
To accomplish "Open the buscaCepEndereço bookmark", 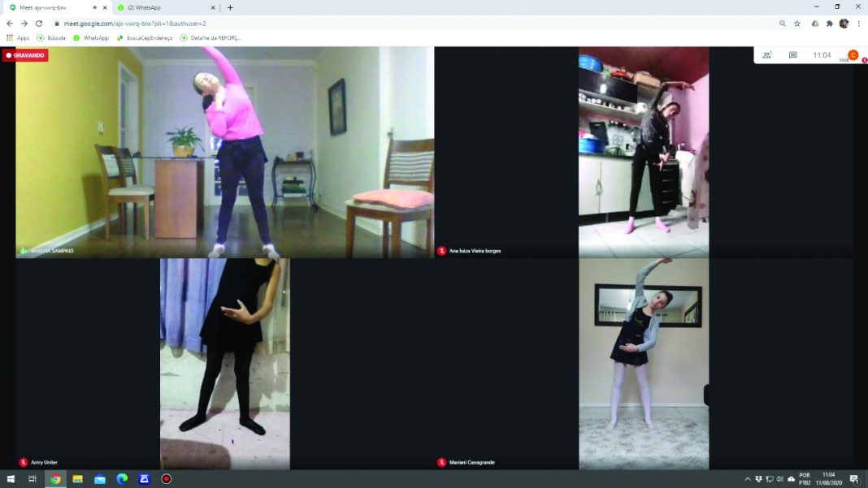I will click(x=145, y=38).
